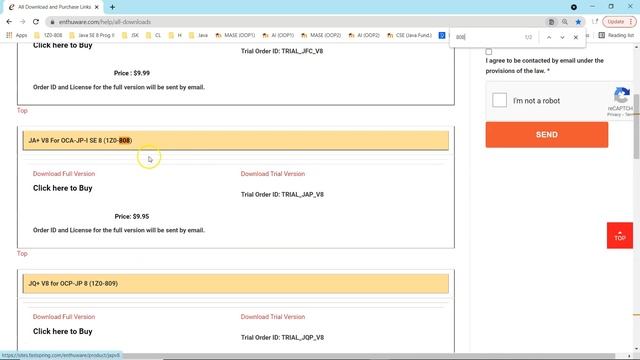Viewport: 640px width, 360px height.
Task: Click here to Buy for JQ+ V8
Action: point(62,331)
